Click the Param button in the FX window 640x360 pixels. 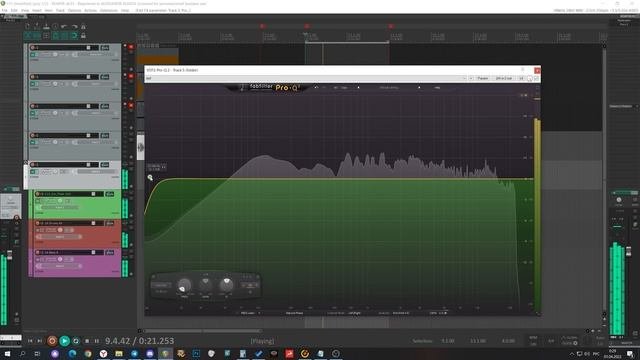pos(483,78)
